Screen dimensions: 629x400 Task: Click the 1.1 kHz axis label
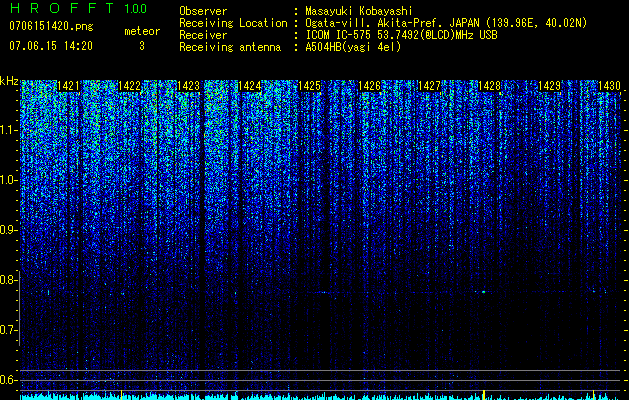click(7, 130)
